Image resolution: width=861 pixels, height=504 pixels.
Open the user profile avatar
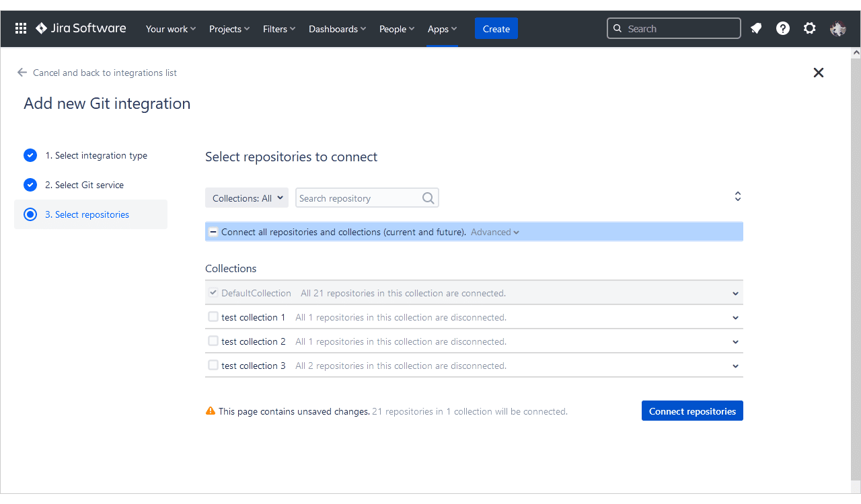837,28
